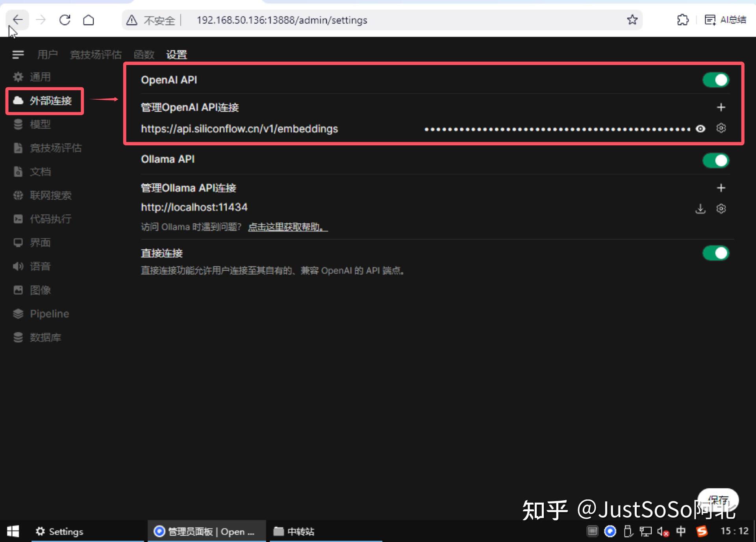756x542 pixels.
Task: Select the 数据库 sidebar section
Action: (46, 338)
